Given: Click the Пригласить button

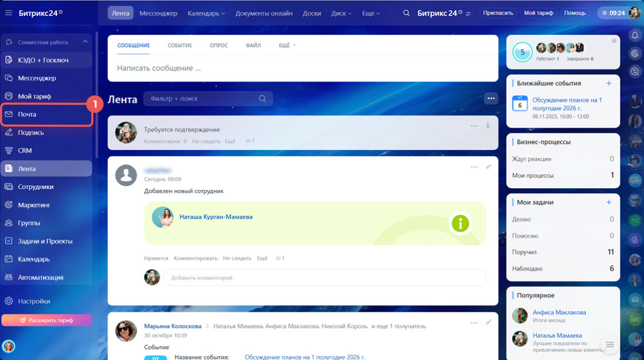Looking at the screenshot, I should pyautogui.click(x=498, y=13).
